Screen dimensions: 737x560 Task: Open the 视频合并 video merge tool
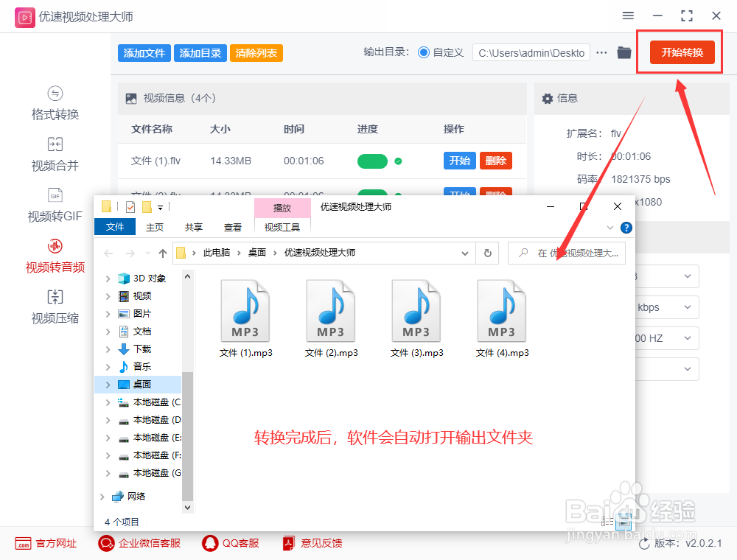[55, 155]
